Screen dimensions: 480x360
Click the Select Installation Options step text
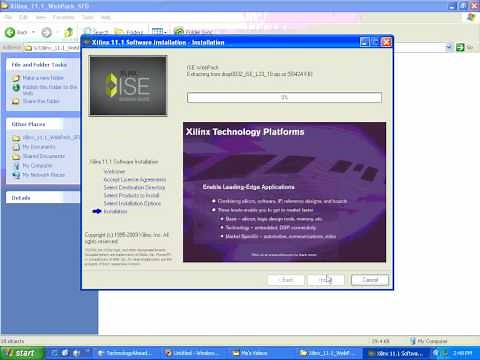(x=132, y=203)
